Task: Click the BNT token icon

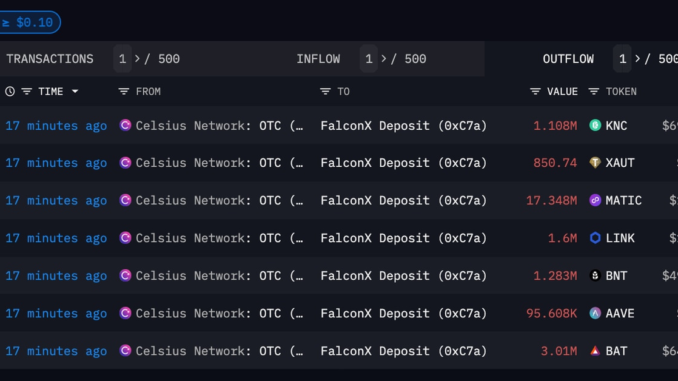Action: click(x=595, y=275)
